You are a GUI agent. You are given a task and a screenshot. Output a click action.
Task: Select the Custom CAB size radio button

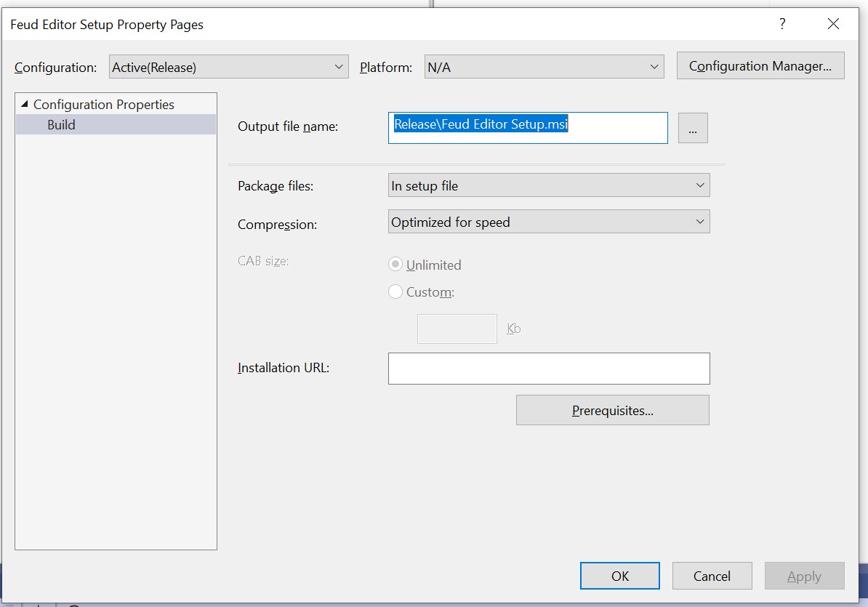[x=395, y=292]
